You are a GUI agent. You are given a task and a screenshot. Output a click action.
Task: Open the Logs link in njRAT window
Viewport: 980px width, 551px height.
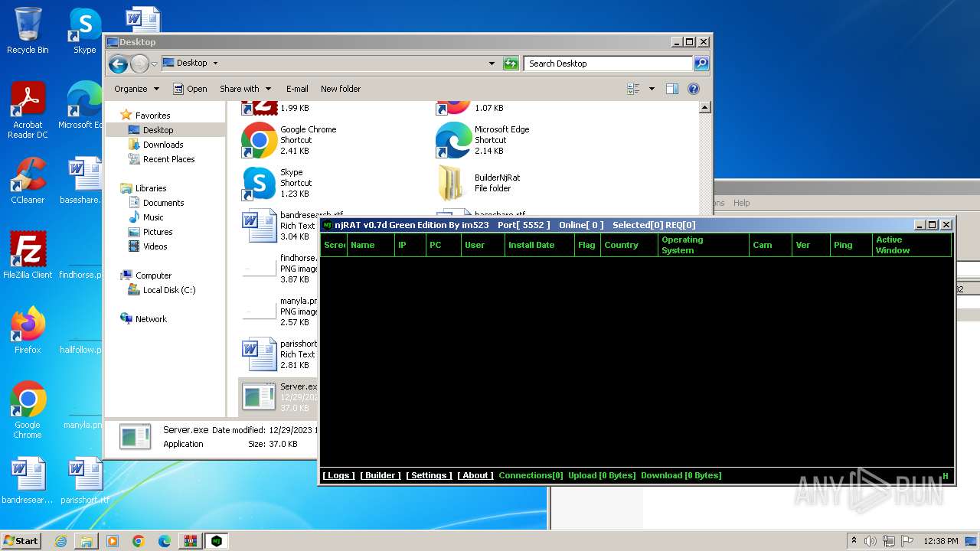[338, 476]
